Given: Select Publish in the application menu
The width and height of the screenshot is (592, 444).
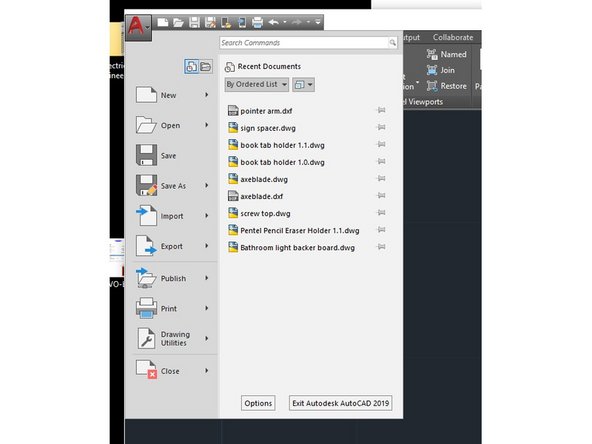Looking at the screenshot, I should click(172, 278).
